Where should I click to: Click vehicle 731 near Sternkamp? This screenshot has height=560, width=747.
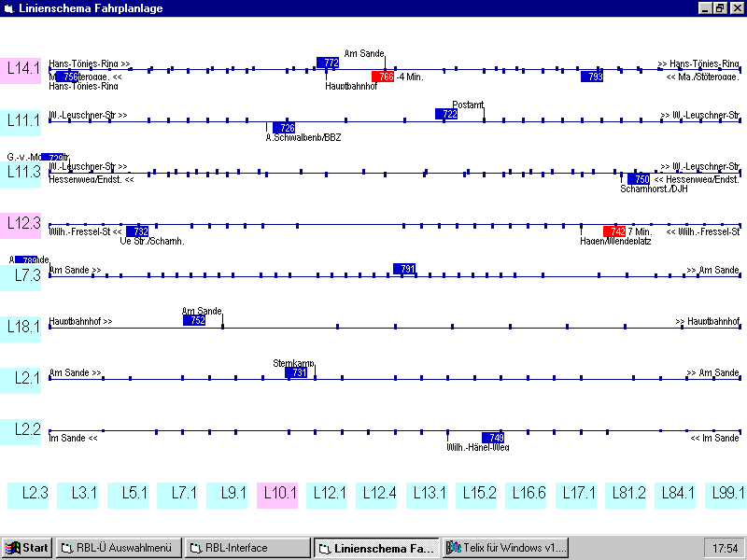[296, 372]
